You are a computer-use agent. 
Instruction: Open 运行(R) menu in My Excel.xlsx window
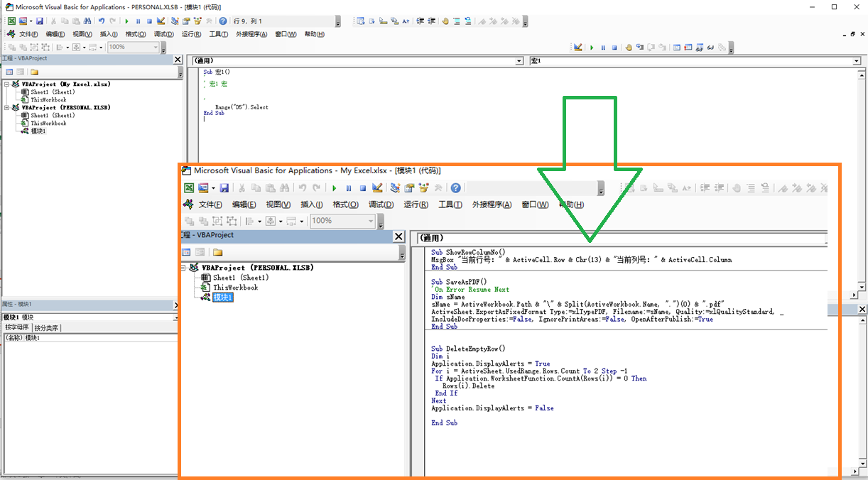click(416, 204)
